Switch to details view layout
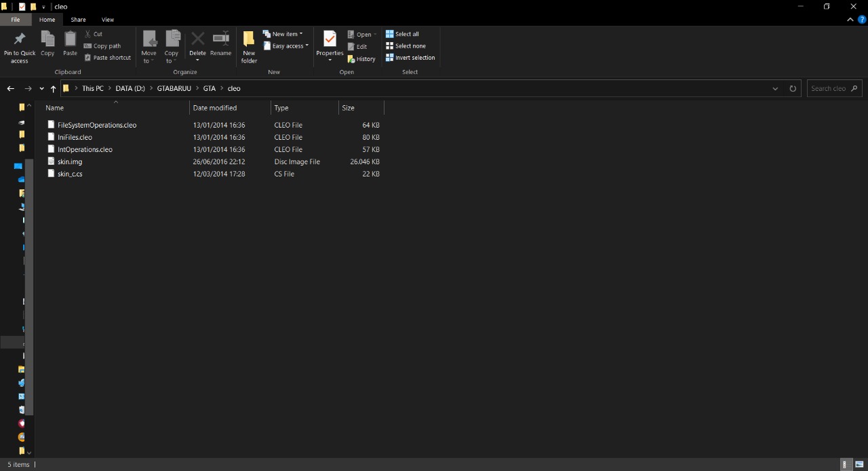Viewport: 868px width, 471px height. 845,465
